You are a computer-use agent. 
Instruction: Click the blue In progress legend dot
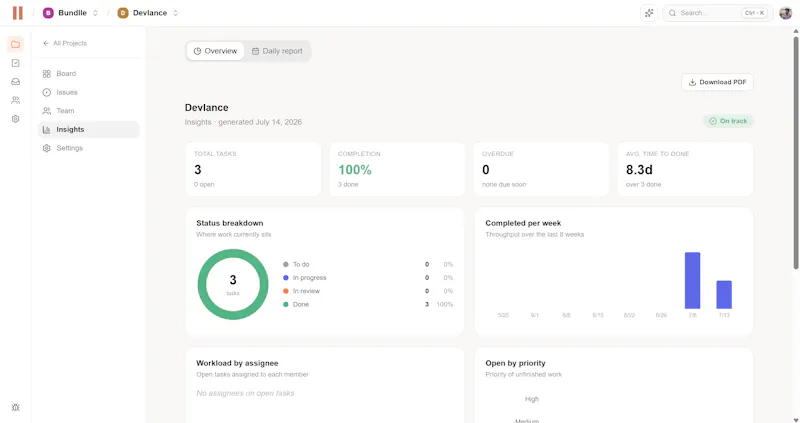pos(286,278)
